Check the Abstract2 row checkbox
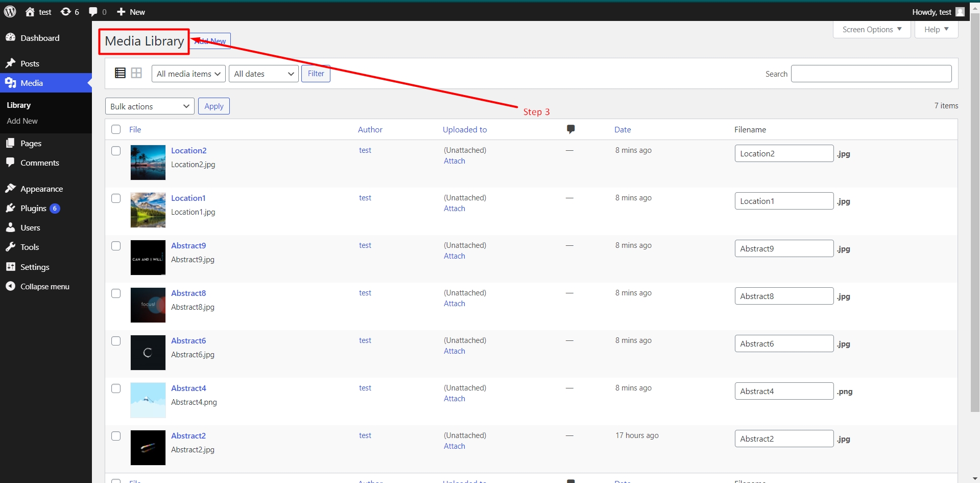 click(x=116, y=436)
